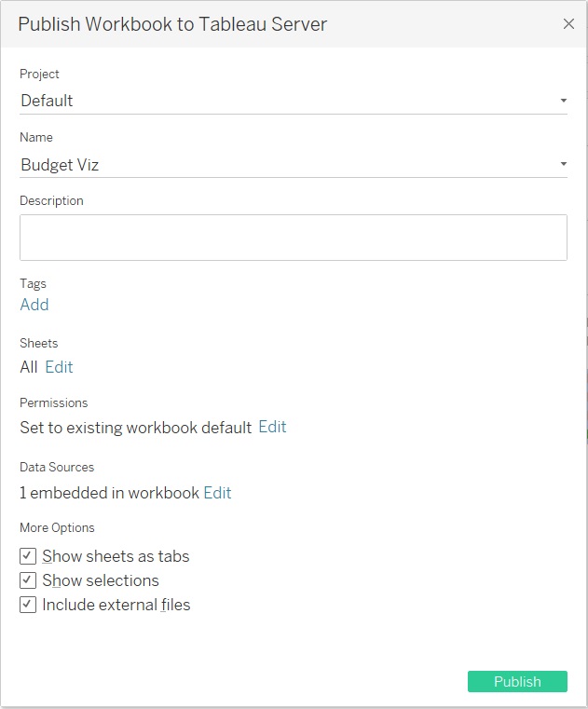
Task: Click the Budget Viz name field
Action: pos(61,165)
